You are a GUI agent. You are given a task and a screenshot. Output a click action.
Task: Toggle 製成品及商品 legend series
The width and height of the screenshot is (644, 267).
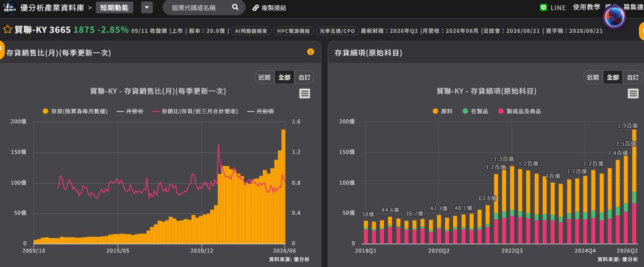click(520, 111)
